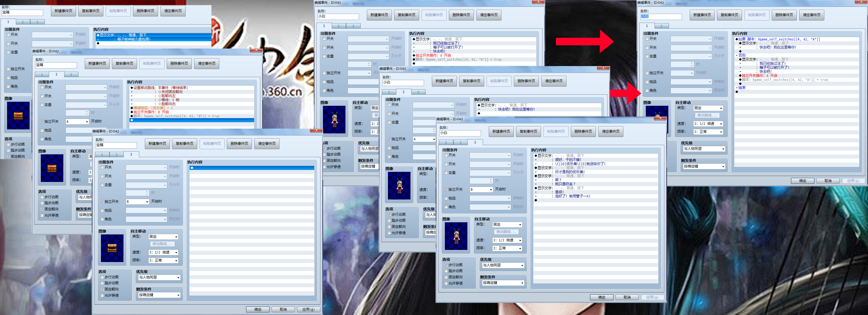Toggle 步行动画 in the ID:043 page-3 window

pos(446,265)
